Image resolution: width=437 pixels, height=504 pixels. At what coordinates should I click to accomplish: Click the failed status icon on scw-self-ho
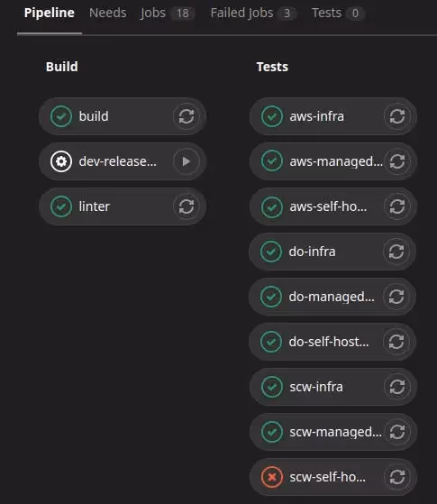[272, 477]
